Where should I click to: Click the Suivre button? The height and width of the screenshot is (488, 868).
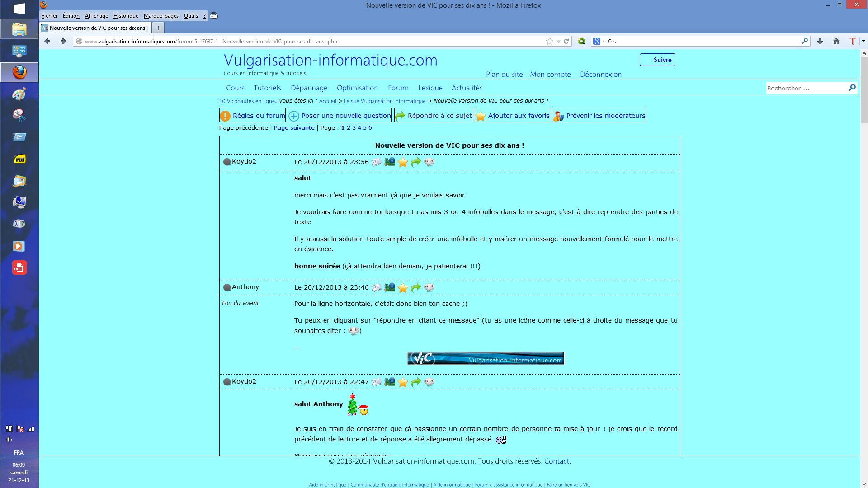657,60
